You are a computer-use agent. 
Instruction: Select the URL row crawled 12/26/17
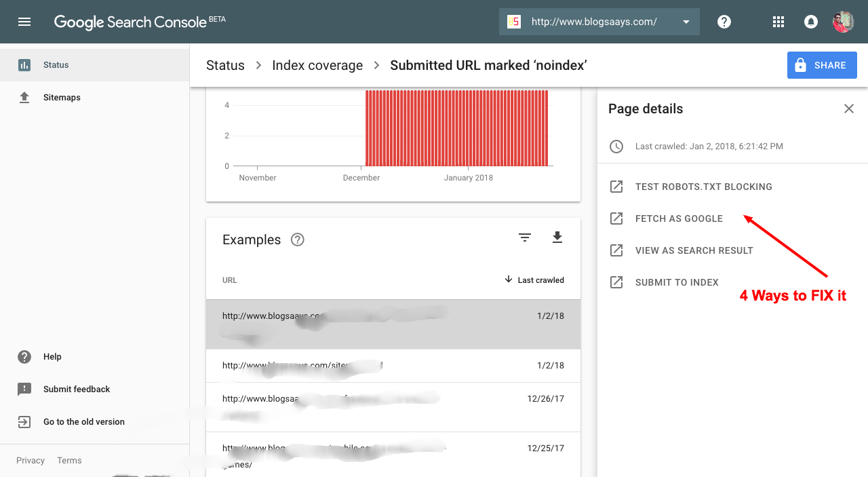pyautogui.click(x=393, y=406)
